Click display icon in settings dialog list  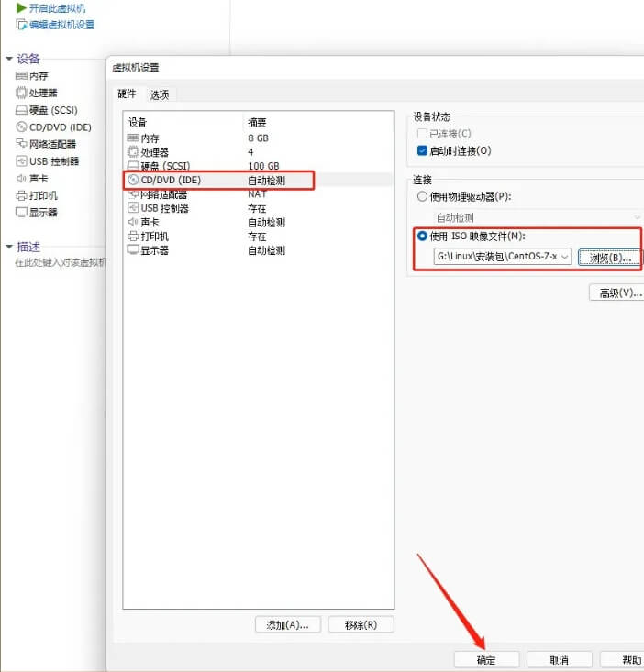point(133,250)
